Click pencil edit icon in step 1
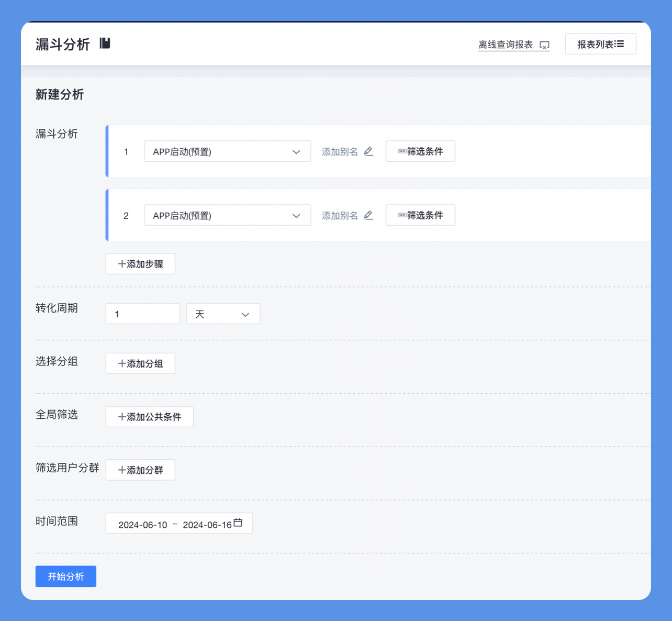The image size is (672, 621). (x=368, y=151)
